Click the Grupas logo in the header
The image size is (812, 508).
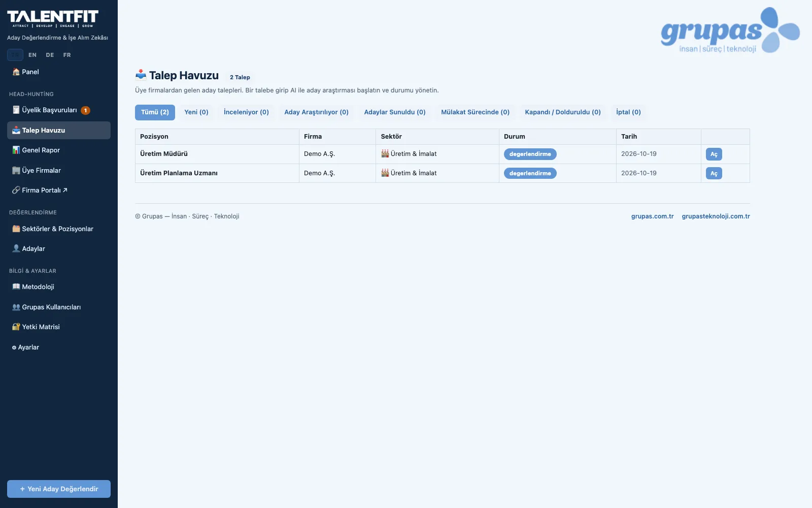pos(730,30)
